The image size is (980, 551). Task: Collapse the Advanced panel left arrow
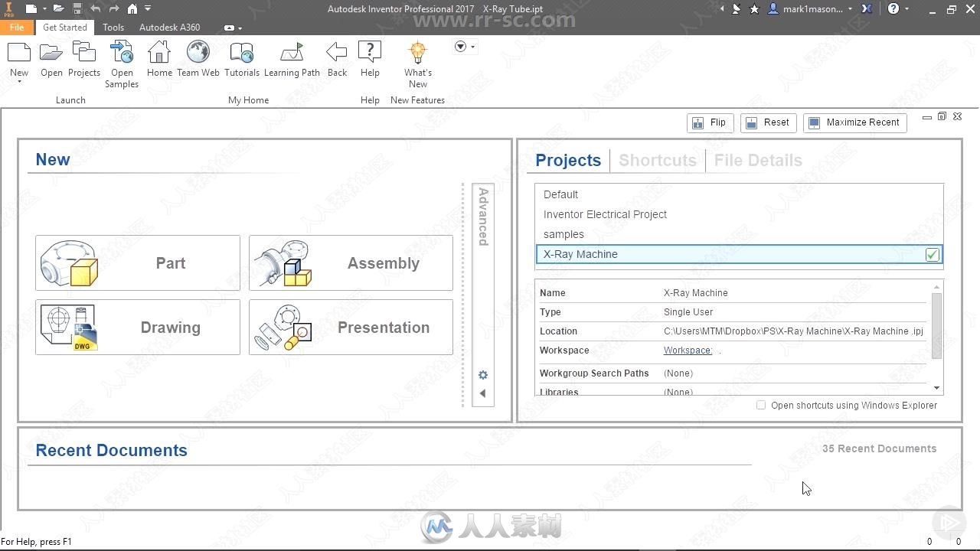click(x=483, y=393)
